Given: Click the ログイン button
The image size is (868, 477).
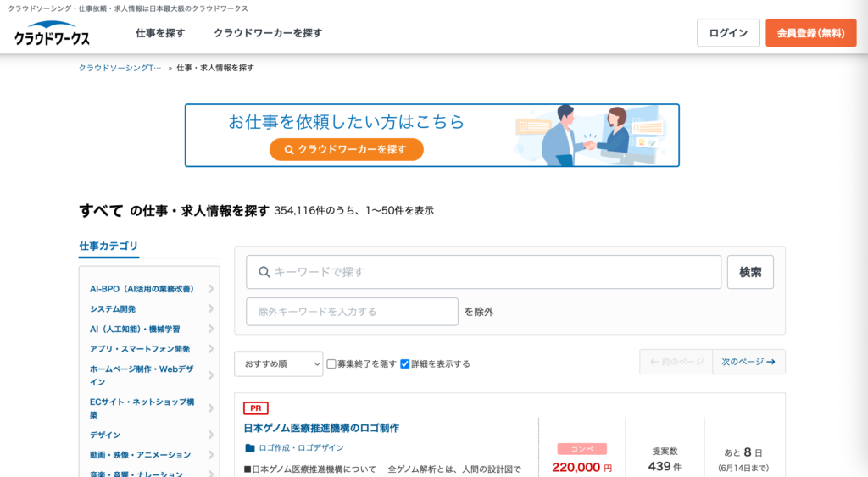Looking at the screenshot, I should click(x=728, y=33).
